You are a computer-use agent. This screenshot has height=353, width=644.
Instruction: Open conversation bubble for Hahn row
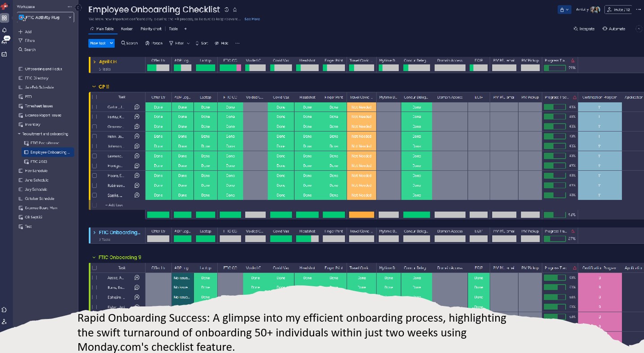[137, 136]
